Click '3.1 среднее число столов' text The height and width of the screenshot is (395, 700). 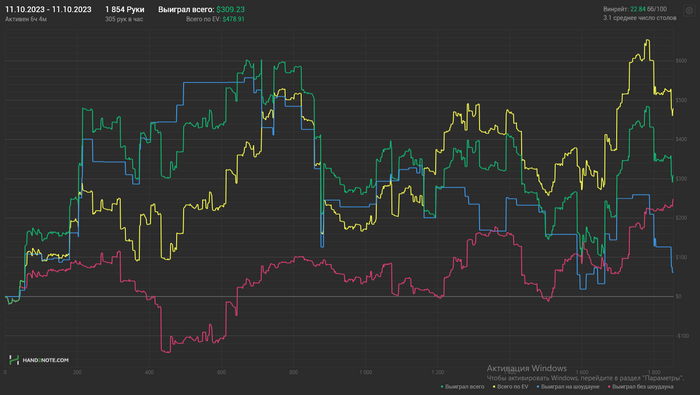(x=640, y=18)
